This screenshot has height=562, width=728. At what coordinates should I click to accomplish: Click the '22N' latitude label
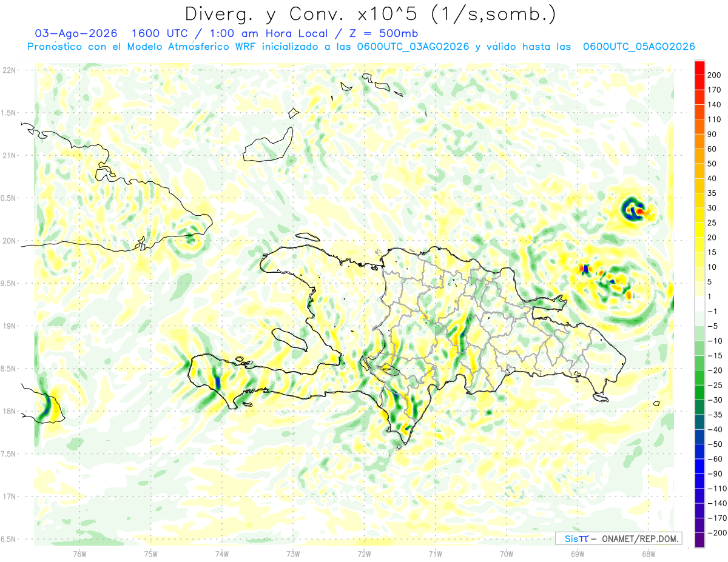pos(9,70)
